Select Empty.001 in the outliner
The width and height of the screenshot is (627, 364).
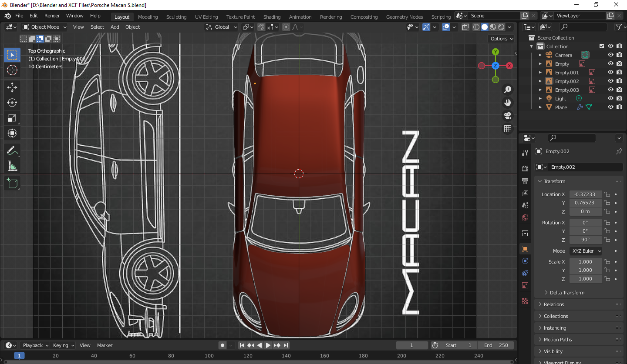click(567, 73)
